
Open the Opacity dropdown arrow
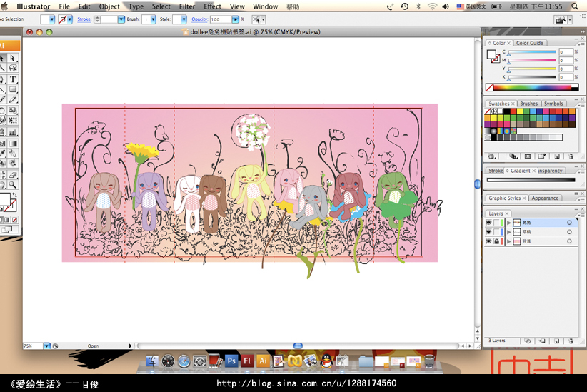235,19
